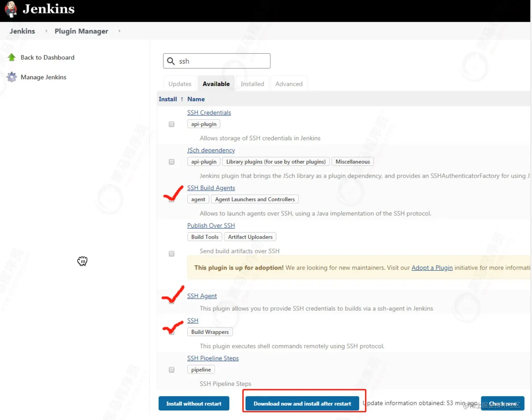Open the SSH Pipeline Steps plugin link
Viewport: 532px width, 420px height.
pyautogui.click(x=213, y=358)
